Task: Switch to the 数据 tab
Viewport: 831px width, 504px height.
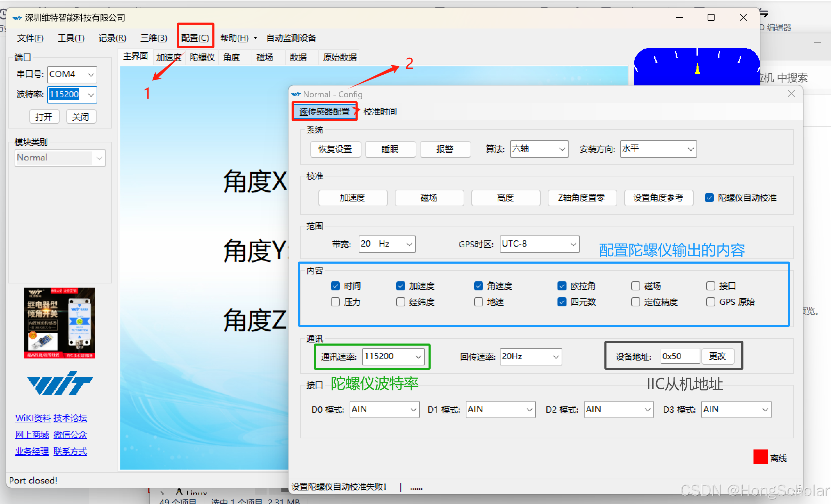Action: coord(298,57)
